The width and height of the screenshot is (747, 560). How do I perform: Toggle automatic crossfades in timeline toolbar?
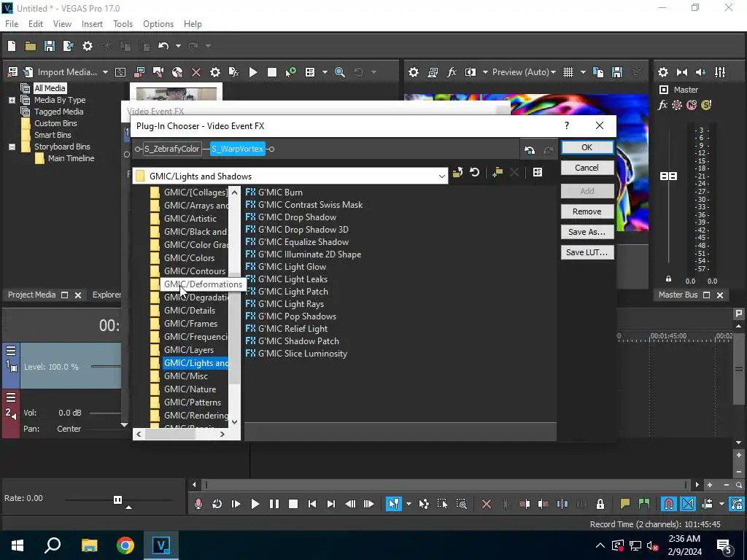(688, 504)
